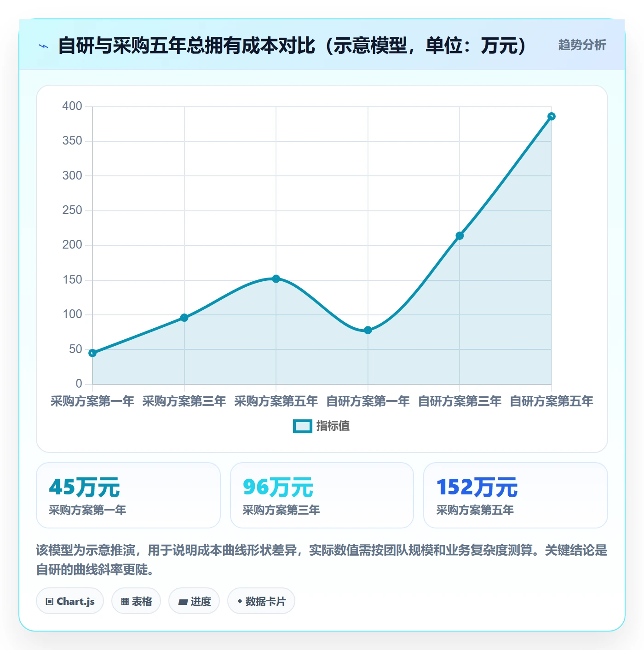
Task: Click the square icon in the Chart.js tag
Action: (50, 602)
